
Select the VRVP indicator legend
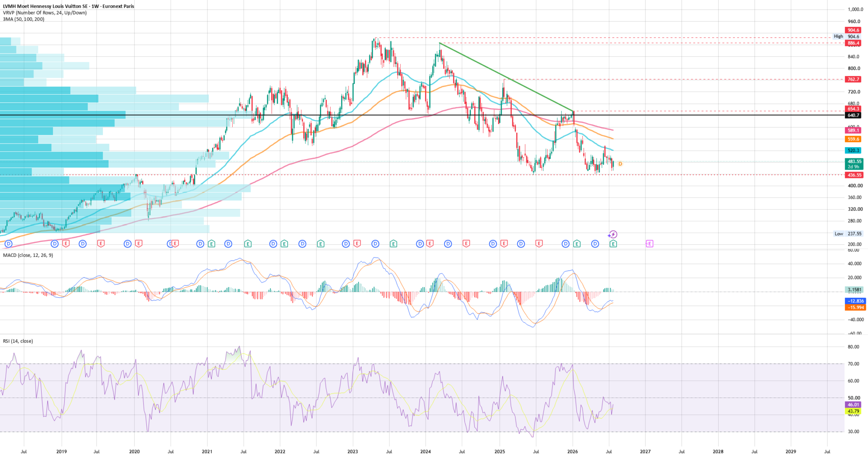tap(45, 13)
